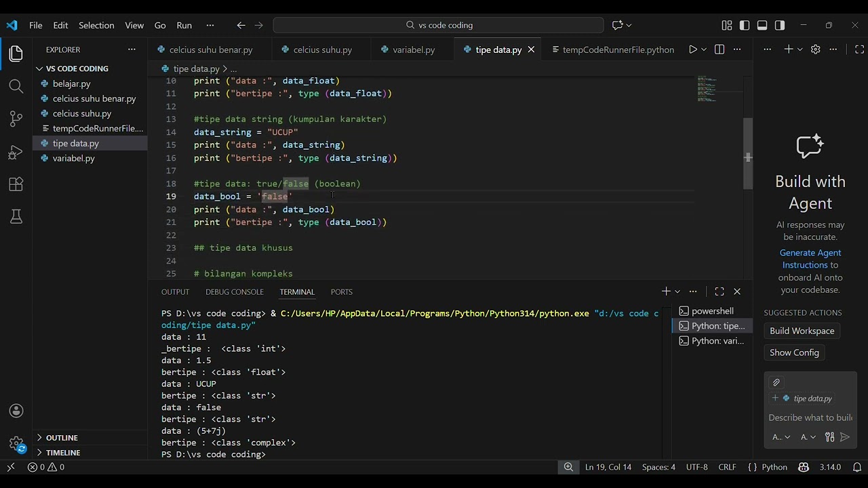This screenshot has width=868, height=488.
Task: Toggle the primary side bar
Action: (745, 25)
